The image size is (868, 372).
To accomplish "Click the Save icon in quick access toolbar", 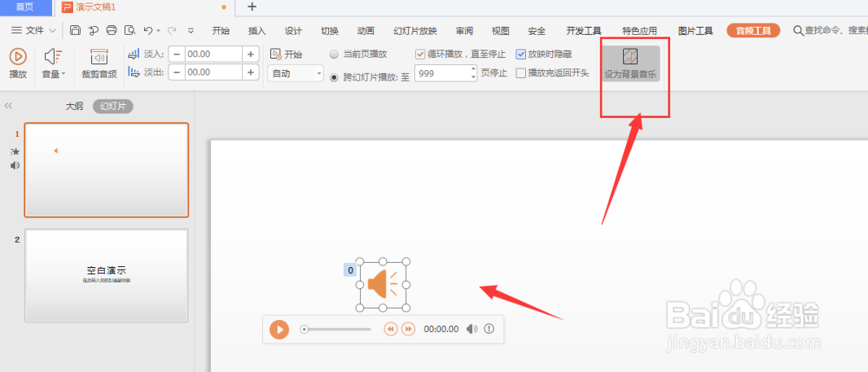I will click(x=76, y=30).
